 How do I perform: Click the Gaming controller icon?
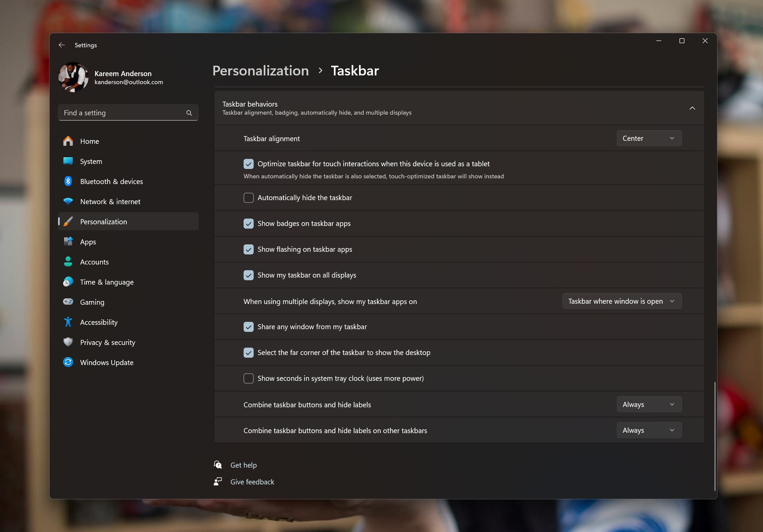68,302
